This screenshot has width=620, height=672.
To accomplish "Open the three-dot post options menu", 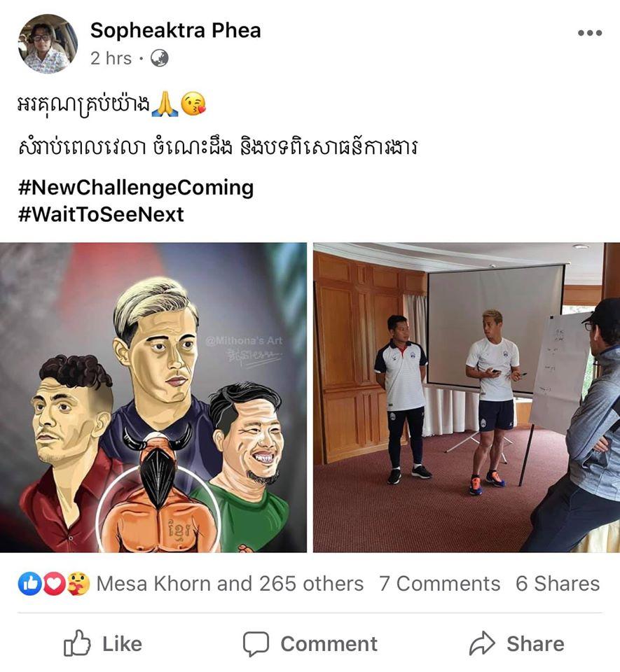I will click(x=590, y=33).
